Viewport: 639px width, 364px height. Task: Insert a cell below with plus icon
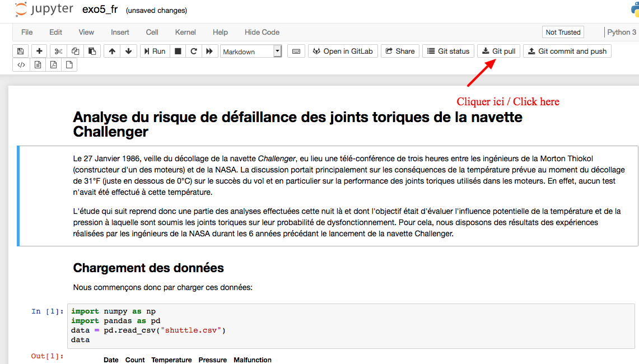[39, 51]
